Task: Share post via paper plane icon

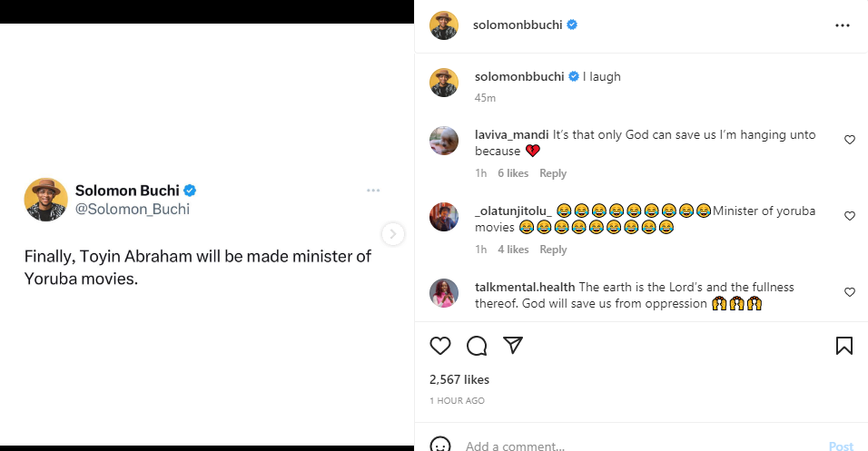Action: click(x=513, y=346)
